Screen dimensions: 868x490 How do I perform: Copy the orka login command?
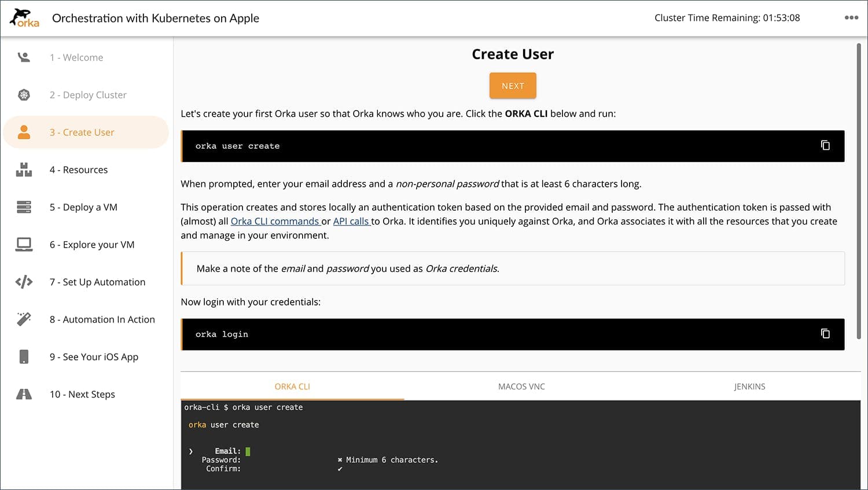coord(825,333)
